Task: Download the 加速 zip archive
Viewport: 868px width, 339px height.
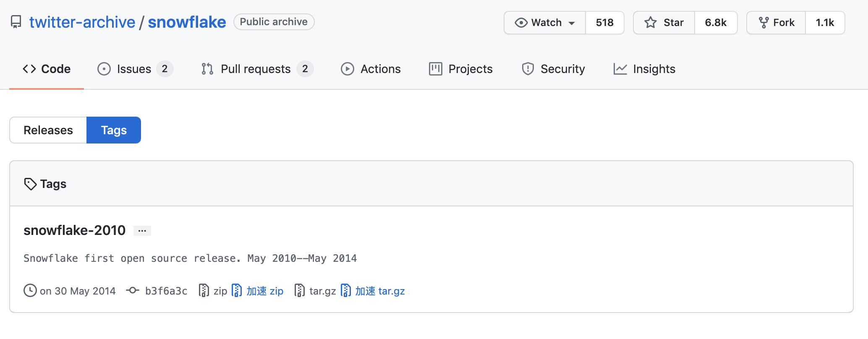Action: (x=265, y=291)
